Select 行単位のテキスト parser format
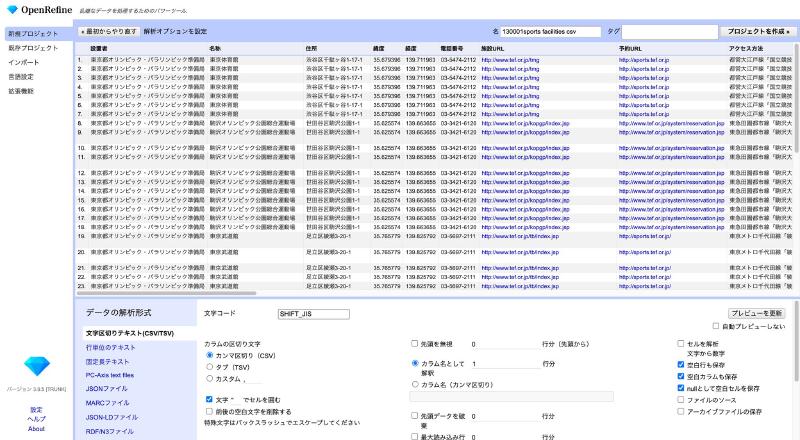 coord(111,347)
